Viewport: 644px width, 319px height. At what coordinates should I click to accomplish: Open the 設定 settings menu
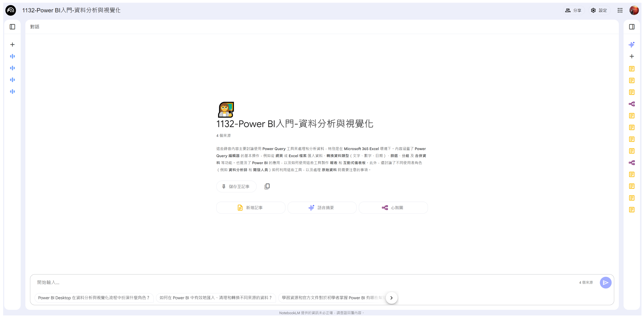(599, 10)
